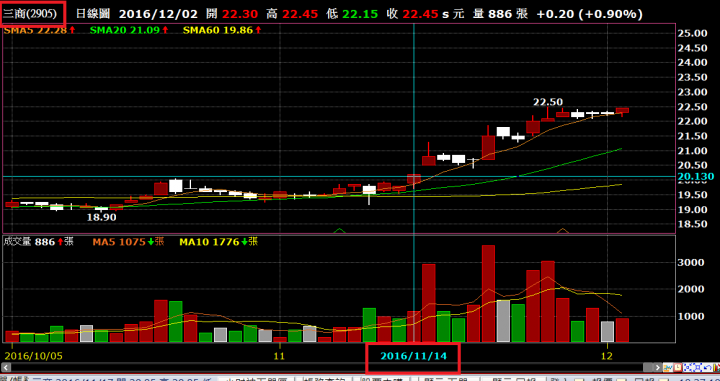Click the 量 886 張 volume in the header
This screenshot has width=720, height=381.
click(x=501, y=14)
